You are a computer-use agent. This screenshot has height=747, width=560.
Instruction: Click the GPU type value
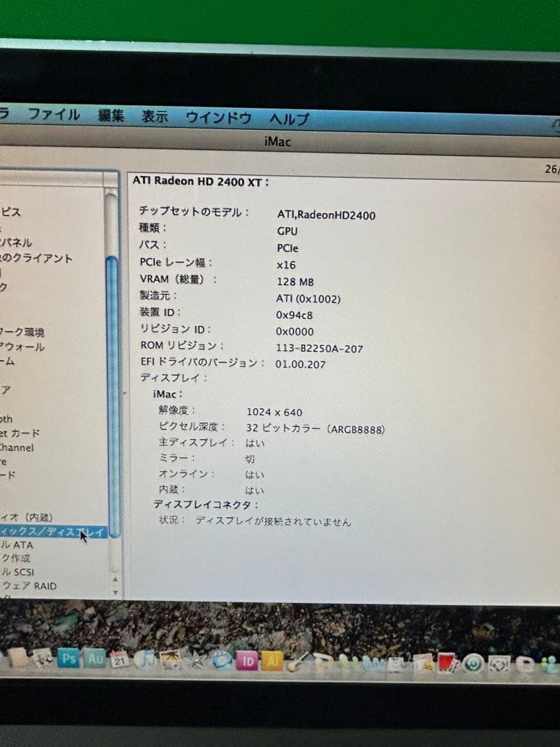click(x=287, y=231)
